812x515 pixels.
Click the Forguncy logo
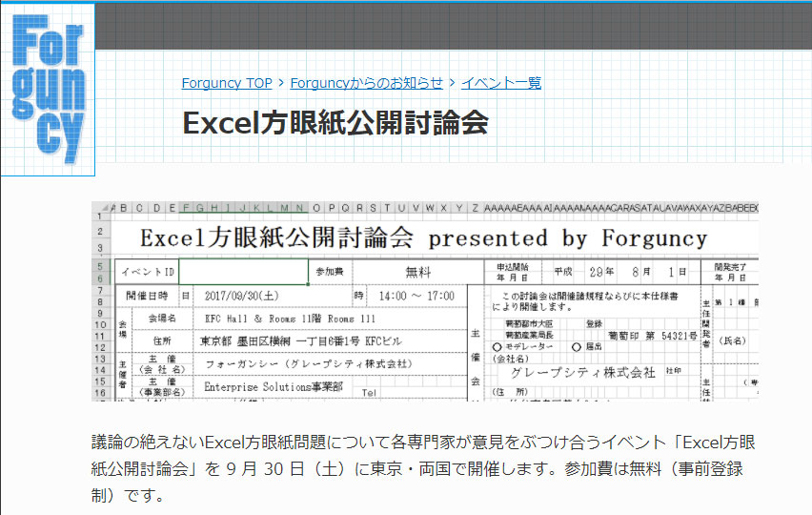point(49,91)
